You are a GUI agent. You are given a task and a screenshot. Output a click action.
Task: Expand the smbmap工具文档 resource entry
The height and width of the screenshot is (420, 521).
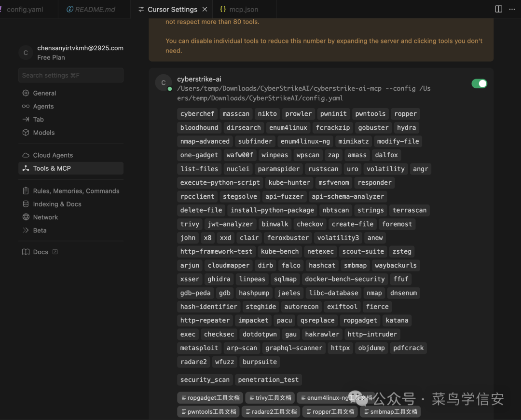point(390,411)
